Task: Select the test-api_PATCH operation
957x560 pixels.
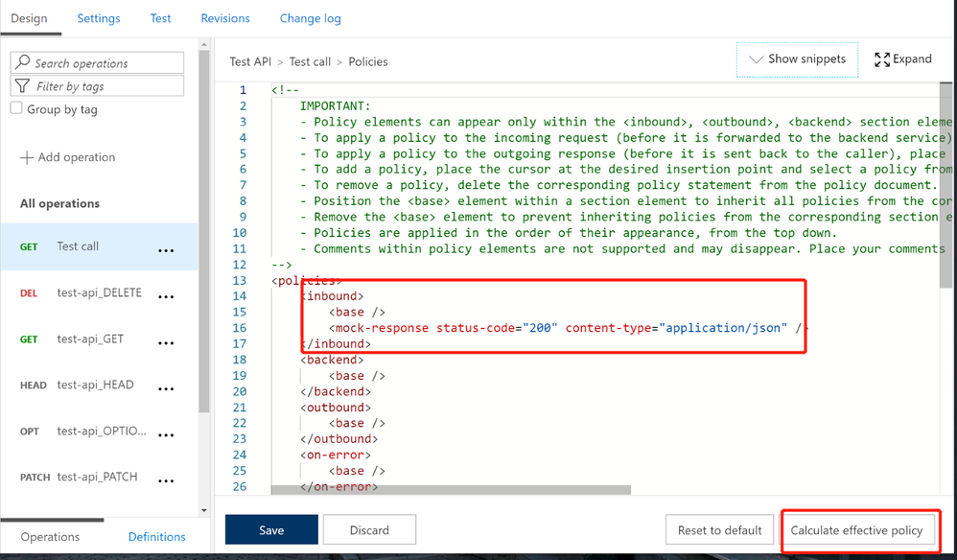Action: 99,477
